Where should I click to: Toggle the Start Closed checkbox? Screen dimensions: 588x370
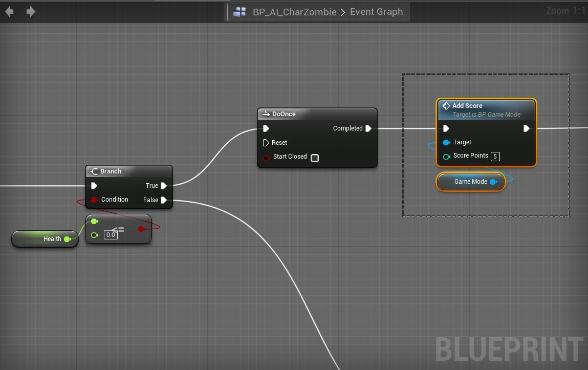pos(315,158)
